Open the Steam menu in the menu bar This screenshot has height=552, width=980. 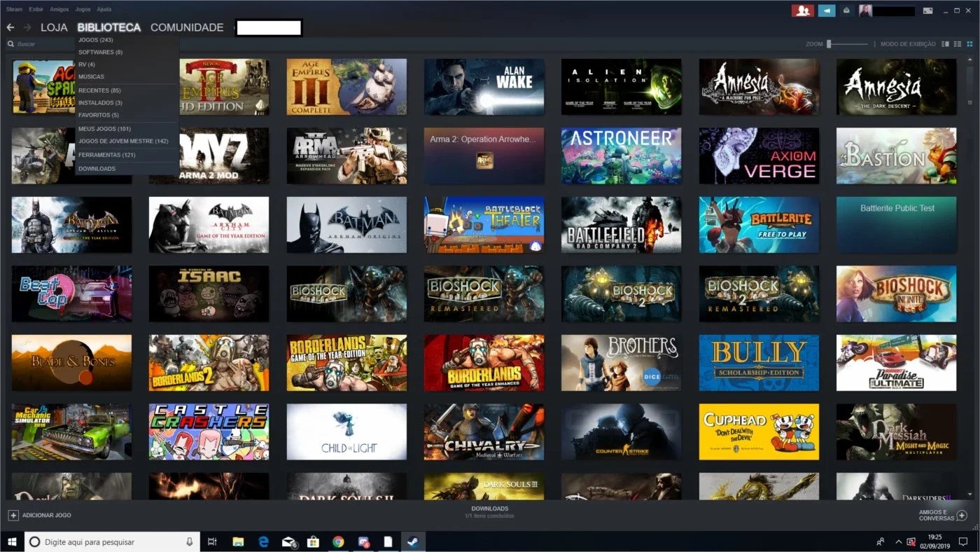pyautogui.click(x=14, y=10)
